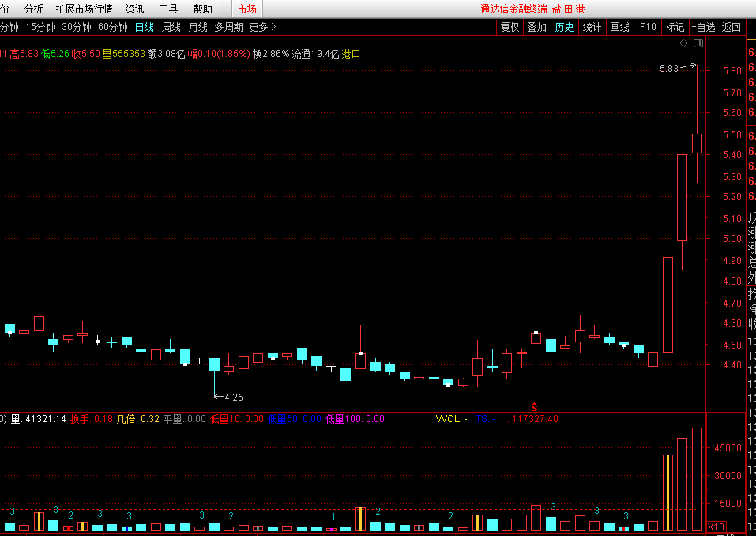Viewport: 756px width, 536px height.
Task: Click the X10 volume scale button
Action: point(716,527)
